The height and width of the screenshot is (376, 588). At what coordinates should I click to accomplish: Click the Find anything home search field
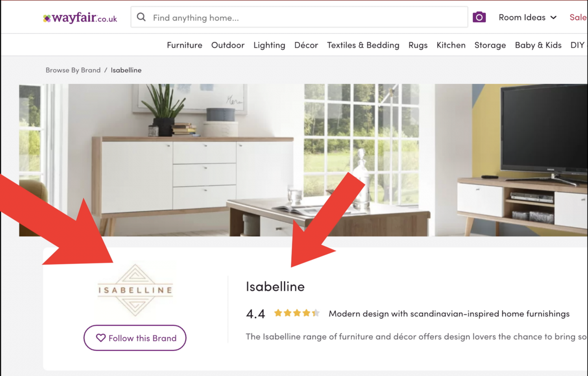(x=299, y=18)
